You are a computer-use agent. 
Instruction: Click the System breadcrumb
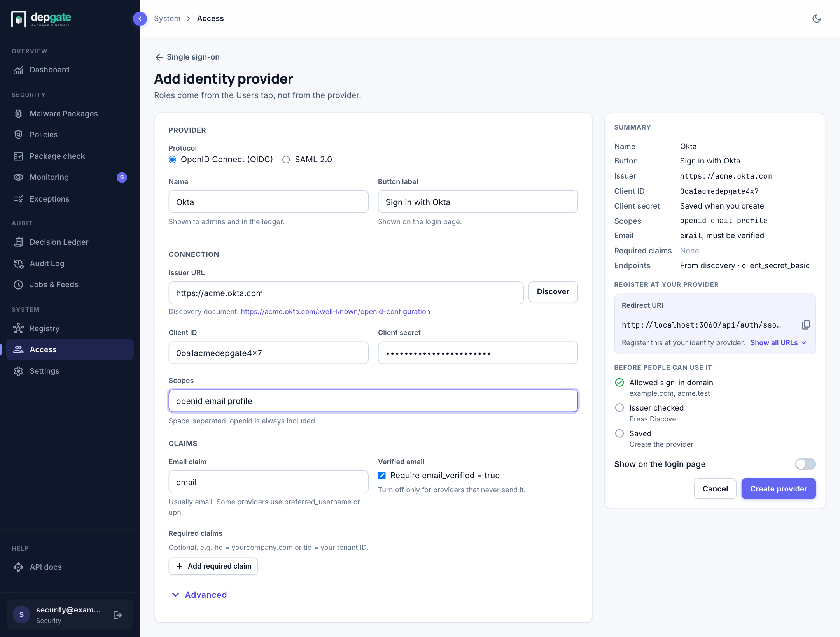[167, 18]
